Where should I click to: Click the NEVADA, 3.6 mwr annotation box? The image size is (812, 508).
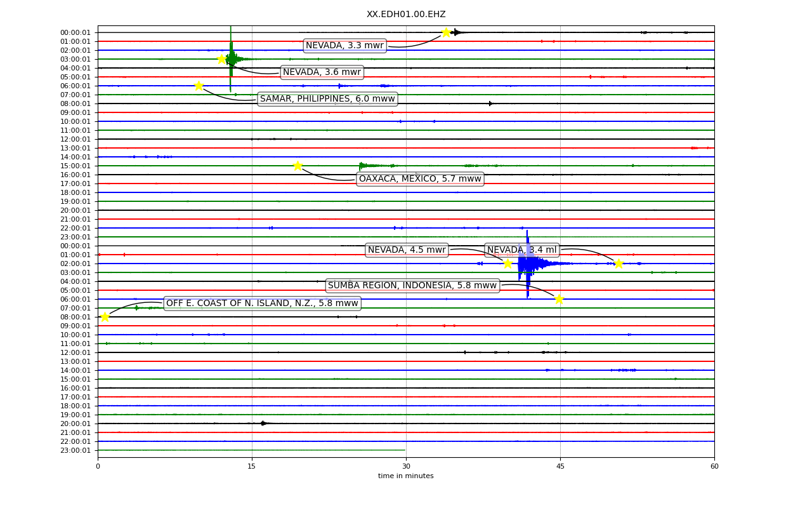pyautogui.click(x=322, y=72)
